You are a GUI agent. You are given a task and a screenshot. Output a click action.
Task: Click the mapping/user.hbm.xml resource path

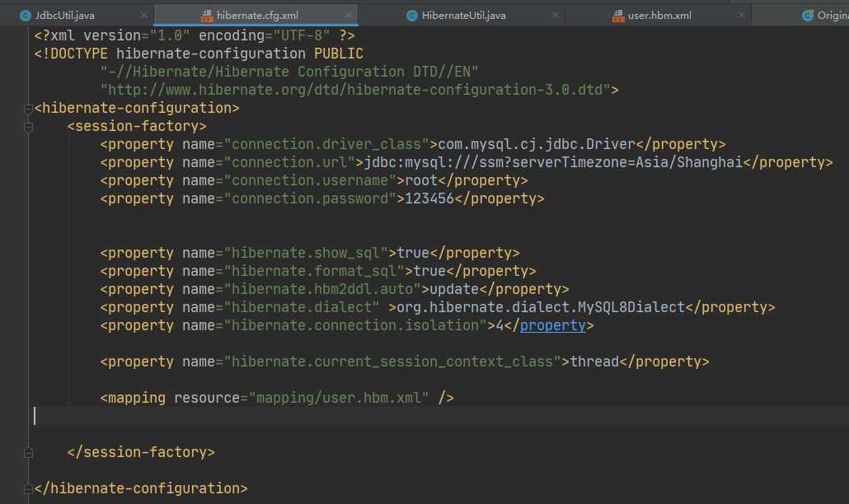pos(339,398)
